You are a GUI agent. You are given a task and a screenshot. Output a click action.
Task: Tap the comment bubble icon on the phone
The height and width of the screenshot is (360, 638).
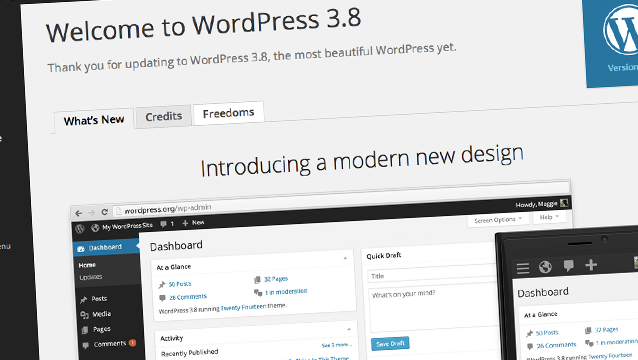pos(568,266)
